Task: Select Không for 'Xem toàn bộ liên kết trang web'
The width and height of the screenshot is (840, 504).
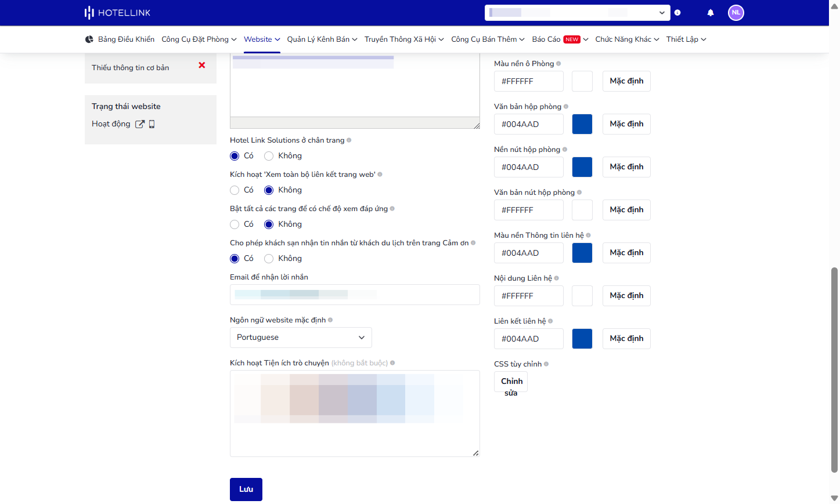Action: (x=269, y=190)
